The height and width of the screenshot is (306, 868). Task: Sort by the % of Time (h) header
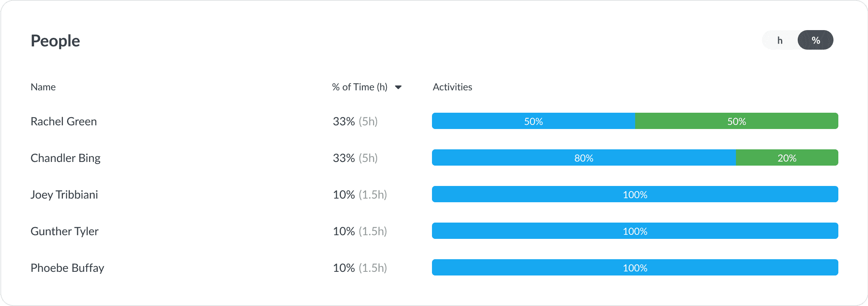point(360,87)
